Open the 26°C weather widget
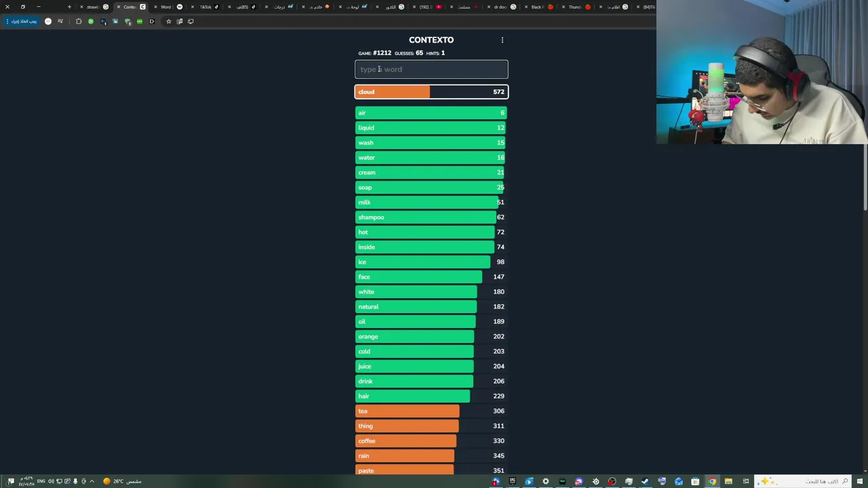The image size is (868, 488). (122, 481)
